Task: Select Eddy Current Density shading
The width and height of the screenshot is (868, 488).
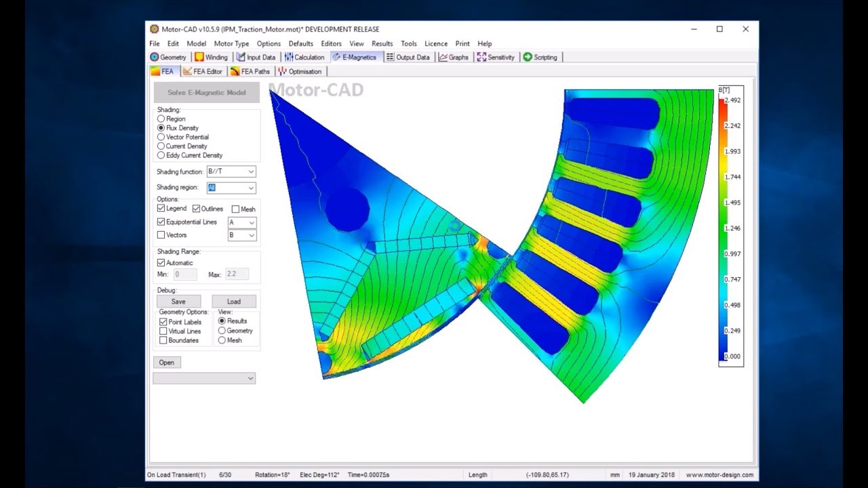Action: pos(161,155)
